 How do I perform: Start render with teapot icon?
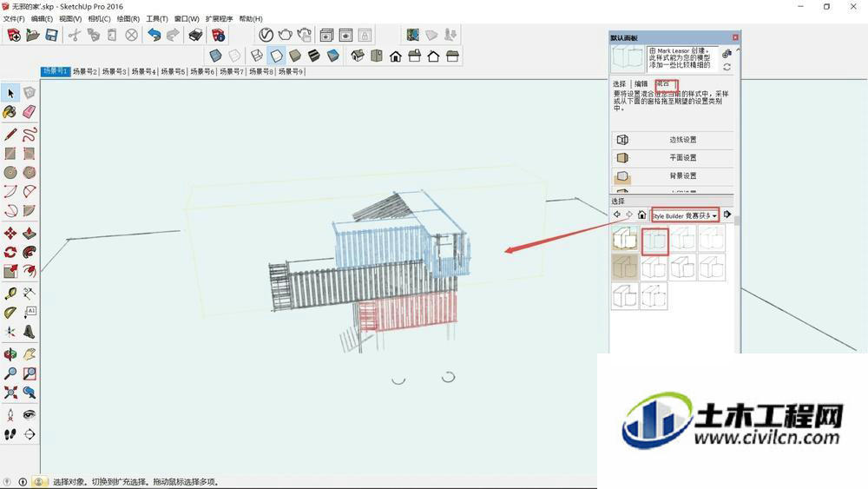click(x=285, y=36)
